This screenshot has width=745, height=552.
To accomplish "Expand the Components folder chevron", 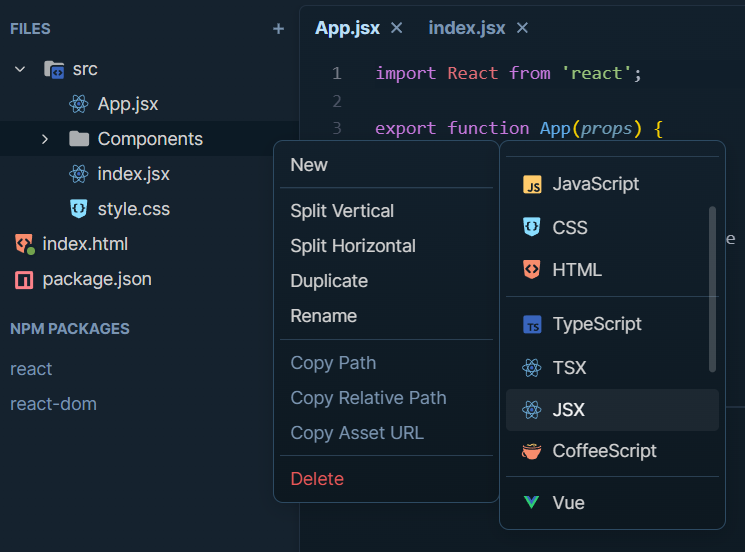I will (45, 139).
